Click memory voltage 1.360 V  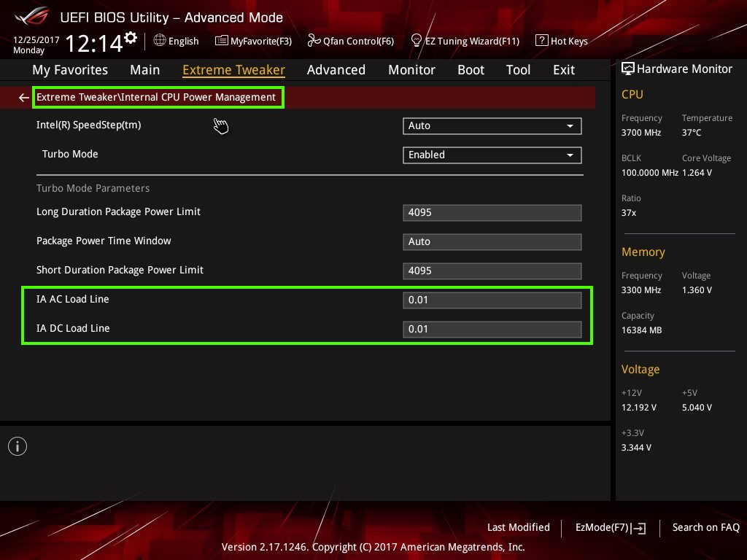(x=697, y=290)
